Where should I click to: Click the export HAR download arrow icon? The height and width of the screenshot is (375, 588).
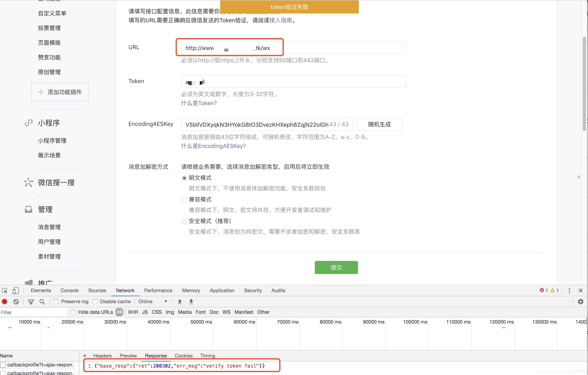[x=191, y=302]
